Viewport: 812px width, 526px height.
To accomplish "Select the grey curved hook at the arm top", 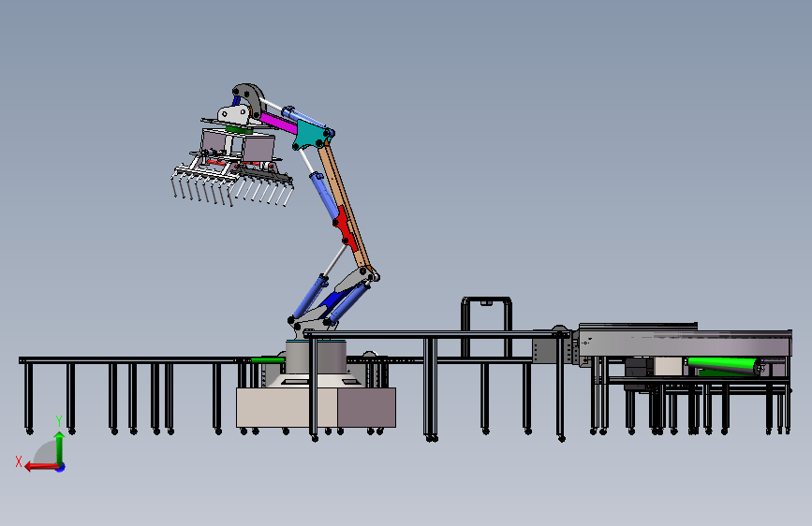I will point(249,99).
